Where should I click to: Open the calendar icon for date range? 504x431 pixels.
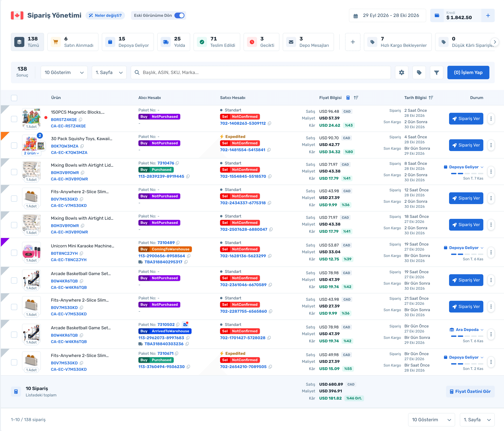pyautogui.click(x=356, y=16)
